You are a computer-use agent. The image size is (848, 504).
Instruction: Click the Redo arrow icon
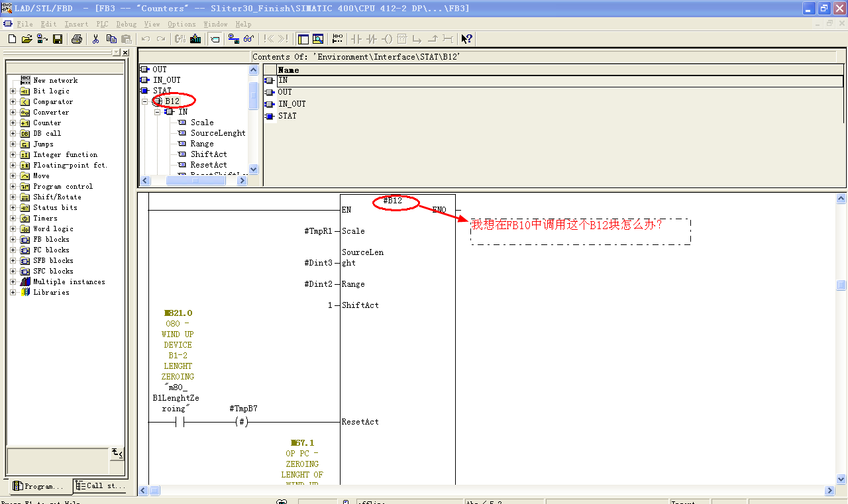tap(161, 39)
